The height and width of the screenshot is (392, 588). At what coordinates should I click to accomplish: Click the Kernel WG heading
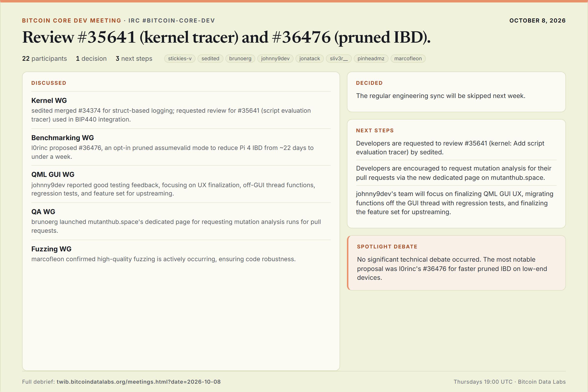click(49, 100)
